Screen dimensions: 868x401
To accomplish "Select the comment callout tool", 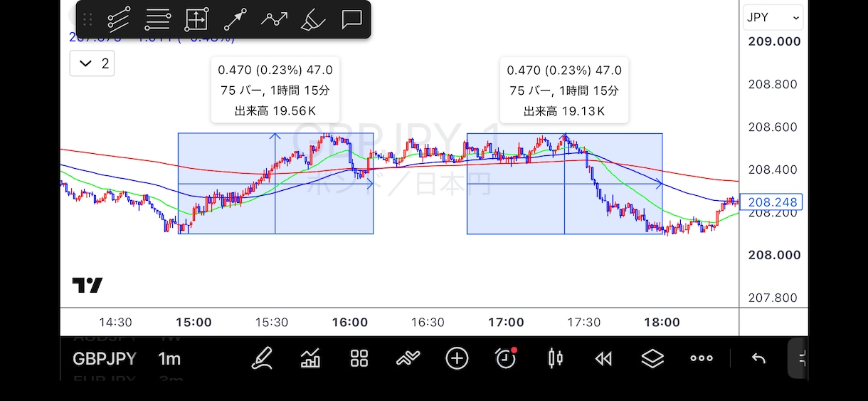I will click(x=351, y=19).
